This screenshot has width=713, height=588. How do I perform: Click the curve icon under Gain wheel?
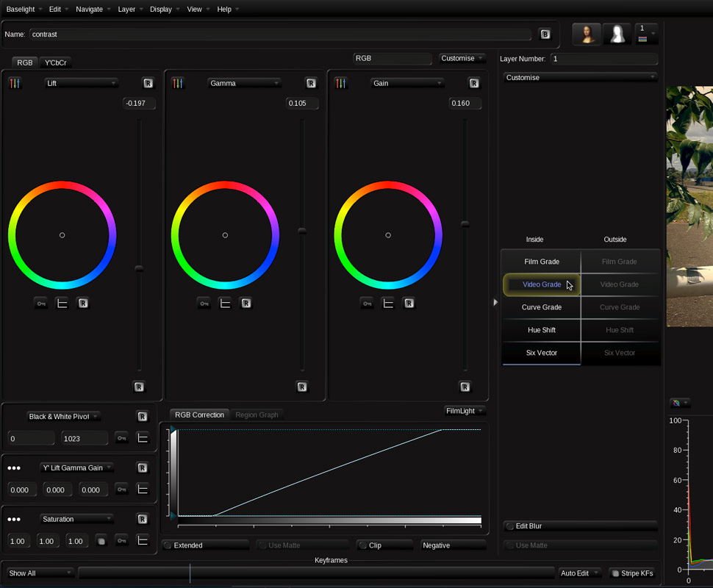click(x=388, y=304)
